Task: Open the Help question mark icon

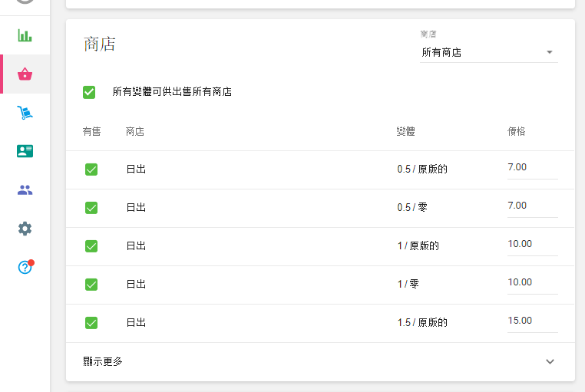Action: (25, 267)
